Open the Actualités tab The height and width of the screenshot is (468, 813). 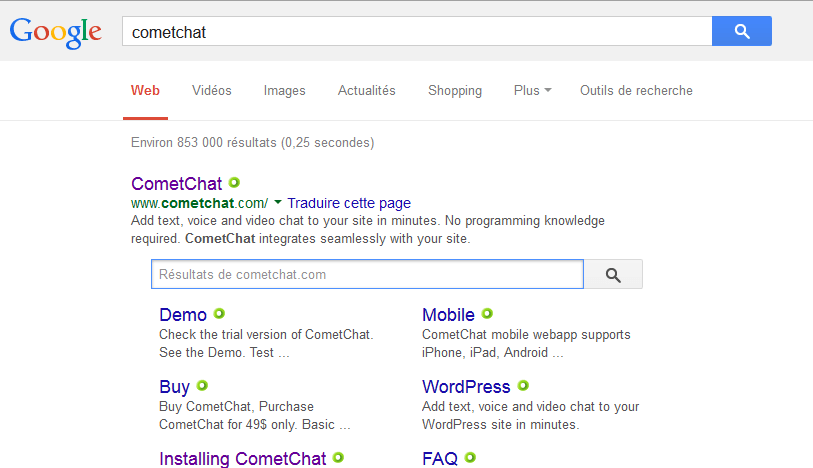tap(367, 90)
